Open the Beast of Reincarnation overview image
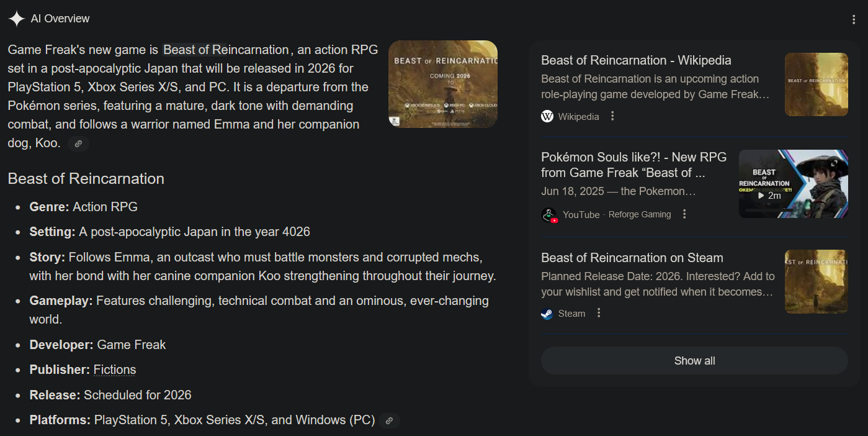Image resolution: width=868 pixels, height=436 pixels. (x=443, y=84)
